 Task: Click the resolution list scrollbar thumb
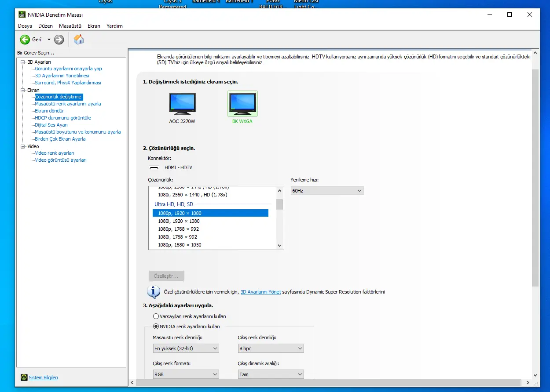tap(279, 204)
